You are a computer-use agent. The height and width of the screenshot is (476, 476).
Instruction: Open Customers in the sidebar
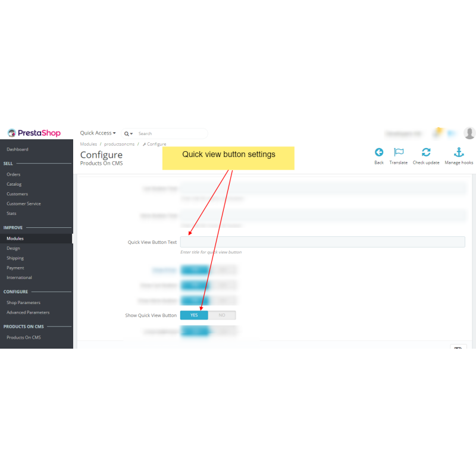17,194
